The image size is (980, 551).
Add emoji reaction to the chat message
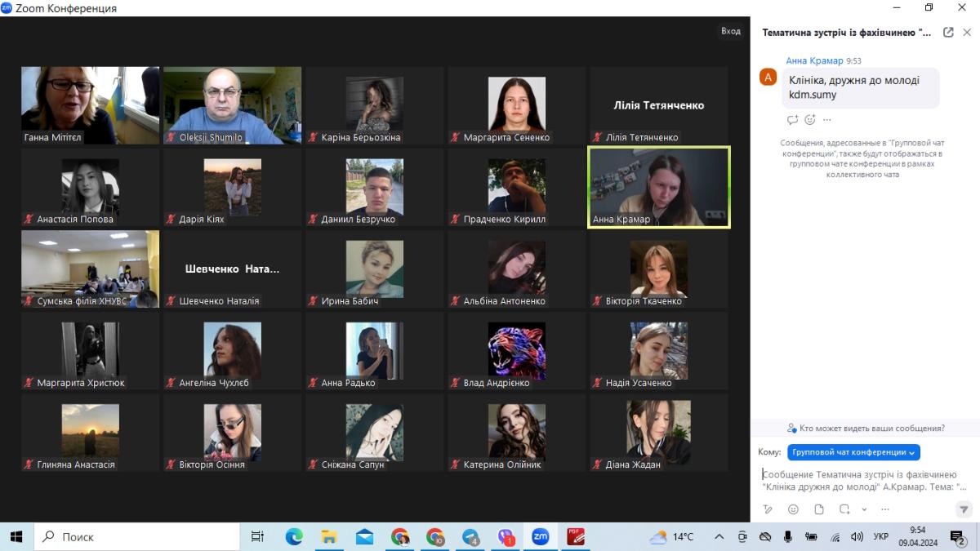pos(810,120)
